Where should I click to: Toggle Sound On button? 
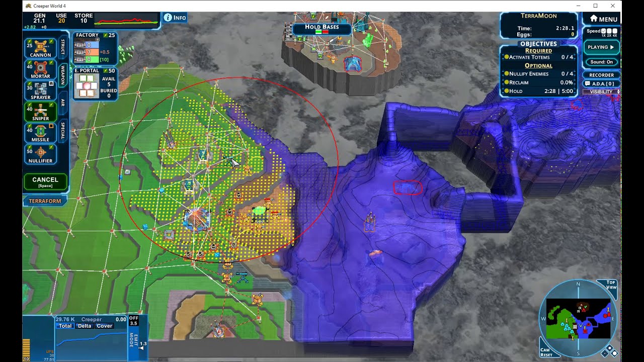point(602,62)
